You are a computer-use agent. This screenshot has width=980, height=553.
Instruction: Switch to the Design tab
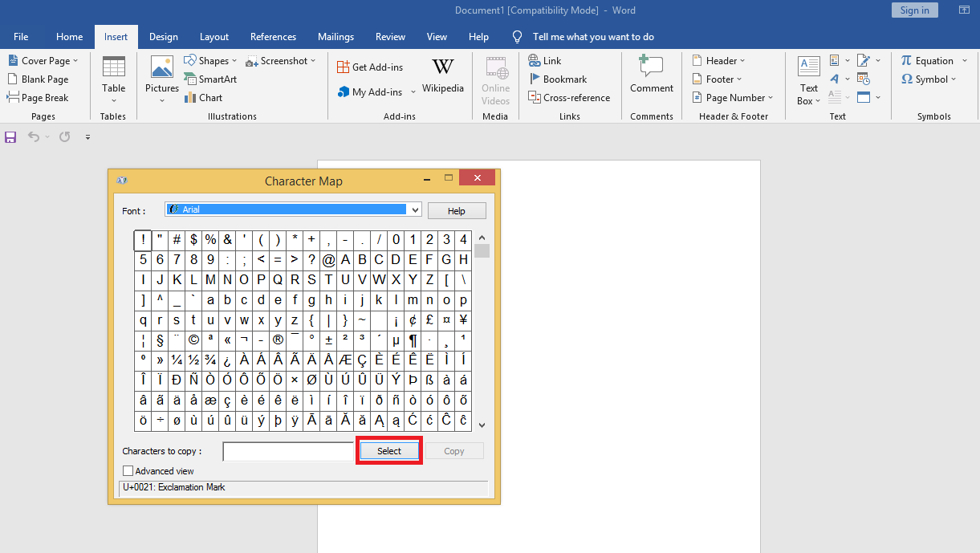[164, 37]
